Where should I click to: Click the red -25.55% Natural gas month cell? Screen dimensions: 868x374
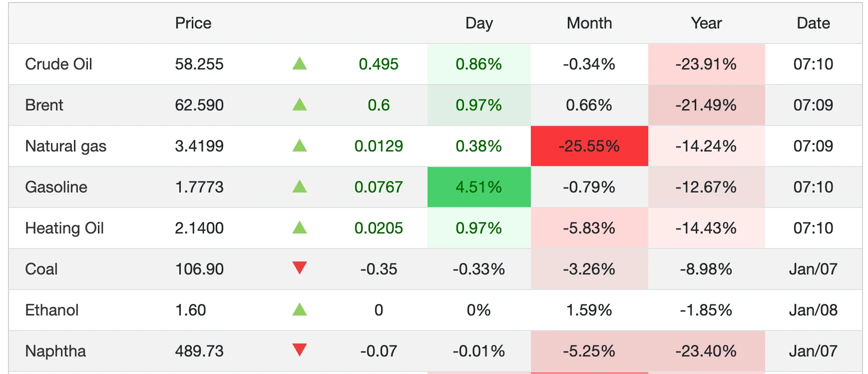tap(589, 146)
